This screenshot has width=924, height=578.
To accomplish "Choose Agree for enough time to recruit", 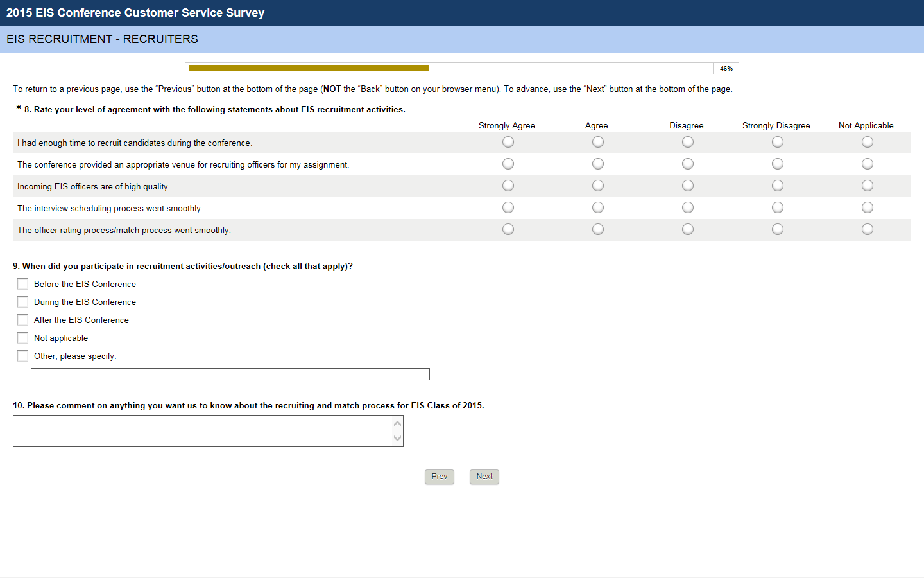I will tap(598, 142).
